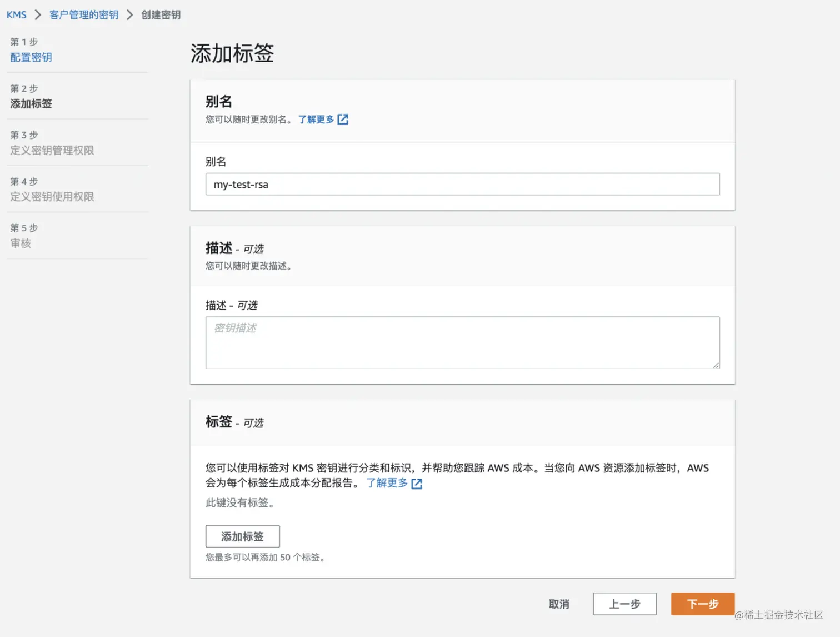Viewport: 840px width, 637px height.
Task: Click external link icon in tags section
Action: pos(417,484)
